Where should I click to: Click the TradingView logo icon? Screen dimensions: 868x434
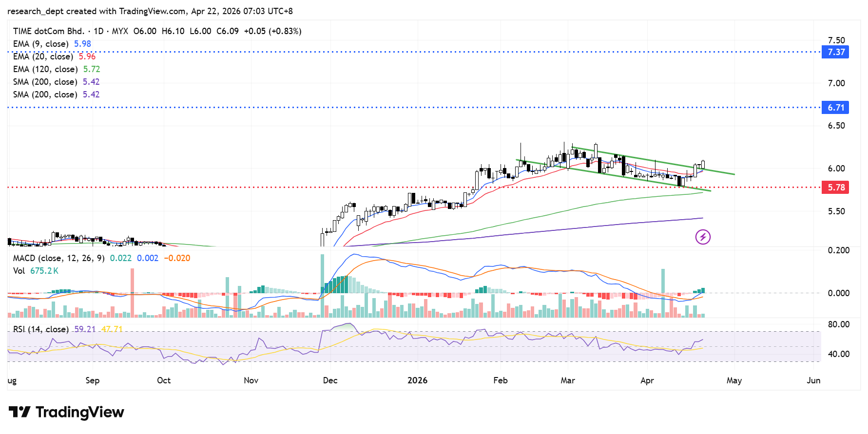[19, 412]
